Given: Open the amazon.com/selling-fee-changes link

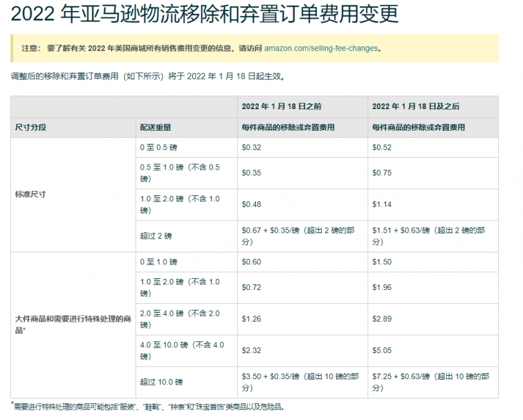Looking at the screenshot, I should [x=321, y=48].
